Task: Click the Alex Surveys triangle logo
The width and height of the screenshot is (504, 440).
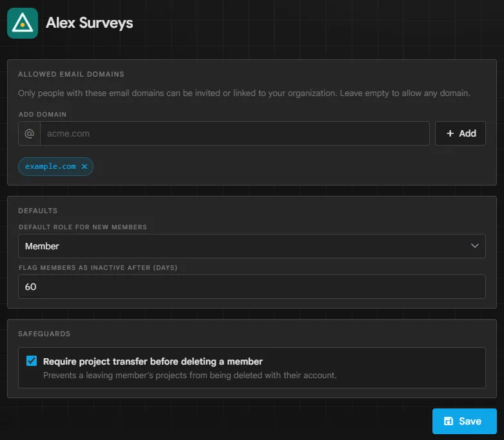Action: pyautogui.click(x=23, y=23)
